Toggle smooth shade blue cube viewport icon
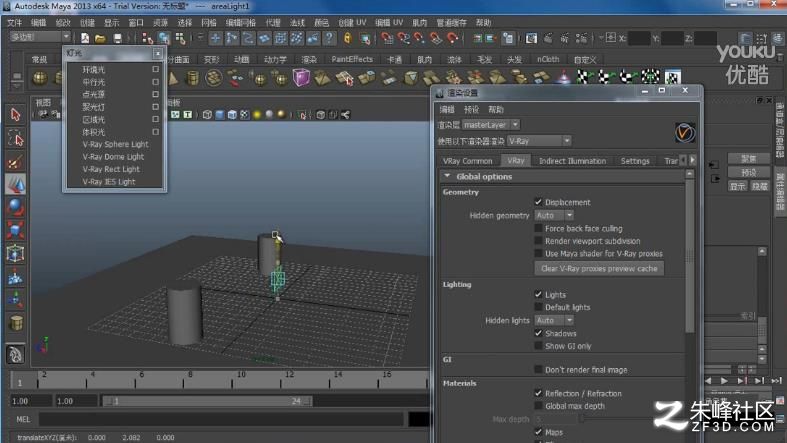 point(220,115)
